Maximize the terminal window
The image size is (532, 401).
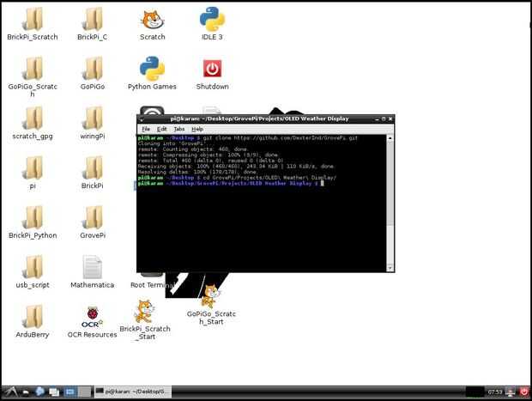click(x=384, y=119)
